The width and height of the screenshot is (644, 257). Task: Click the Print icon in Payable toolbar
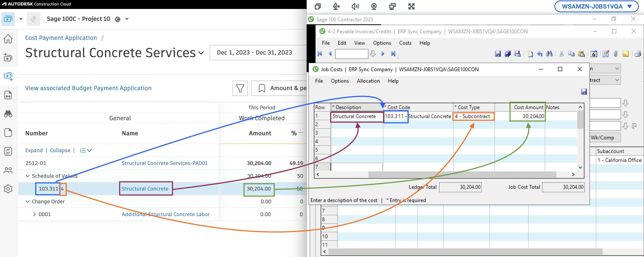point(637,54)
